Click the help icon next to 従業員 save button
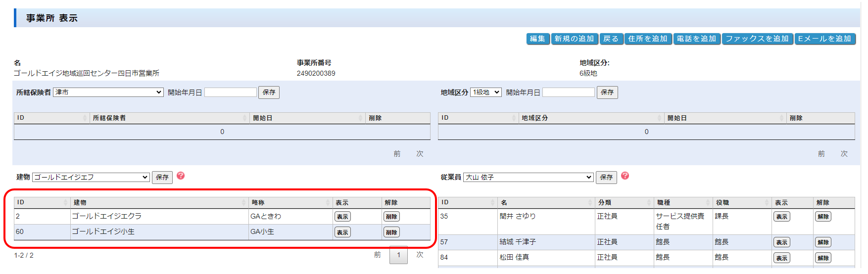 click(625, 176)
